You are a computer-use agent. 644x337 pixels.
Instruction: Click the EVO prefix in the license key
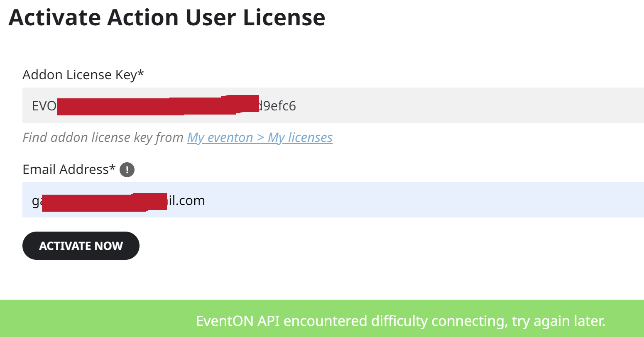[44, 106]
